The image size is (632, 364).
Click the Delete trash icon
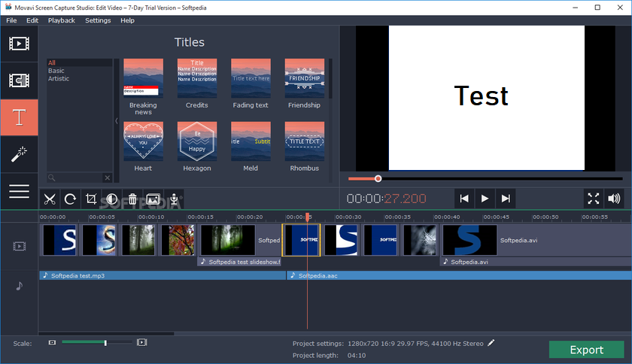point(132,199)
